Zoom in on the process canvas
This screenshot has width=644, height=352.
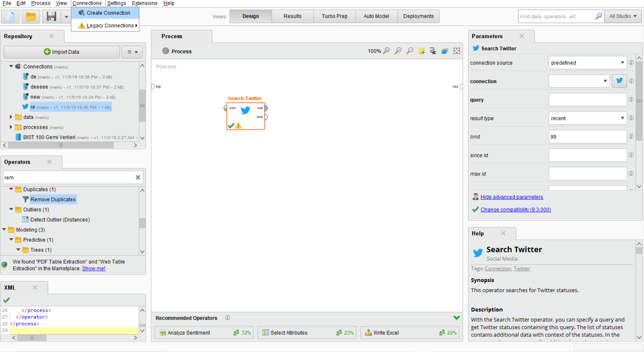[398, 51]
